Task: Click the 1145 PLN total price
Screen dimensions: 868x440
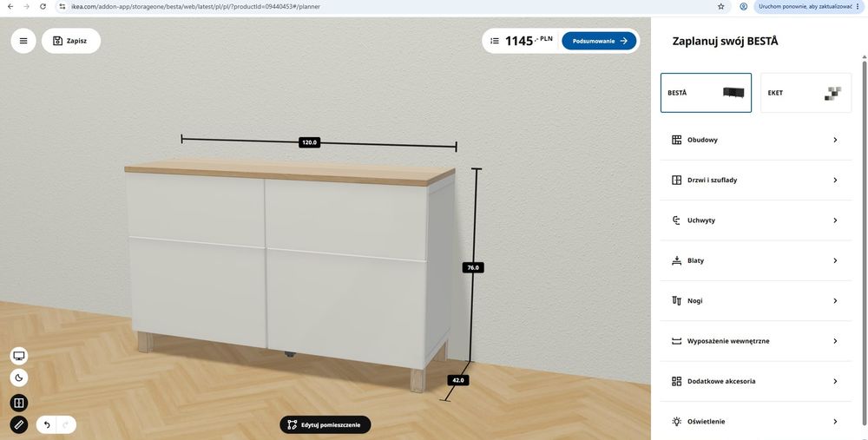Action: pyautogui.click(x=529, y=41)
